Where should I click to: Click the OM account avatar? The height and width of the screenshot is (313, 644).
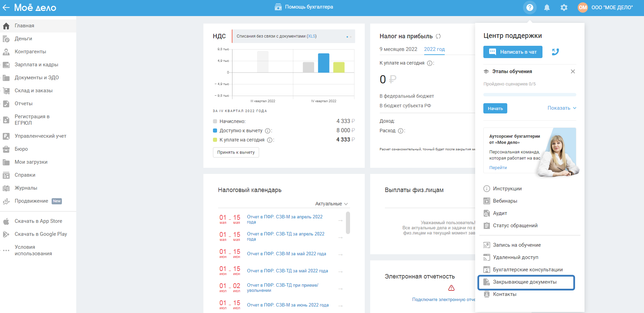tap(583, 7)
